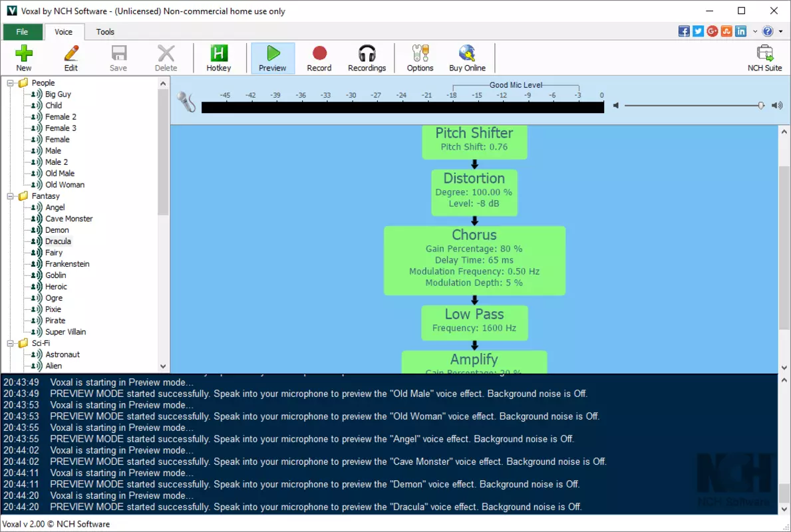Viewport: 791px width, 532px height.
Task: Click the Save floppy disk icon
Action: [118, 58]
